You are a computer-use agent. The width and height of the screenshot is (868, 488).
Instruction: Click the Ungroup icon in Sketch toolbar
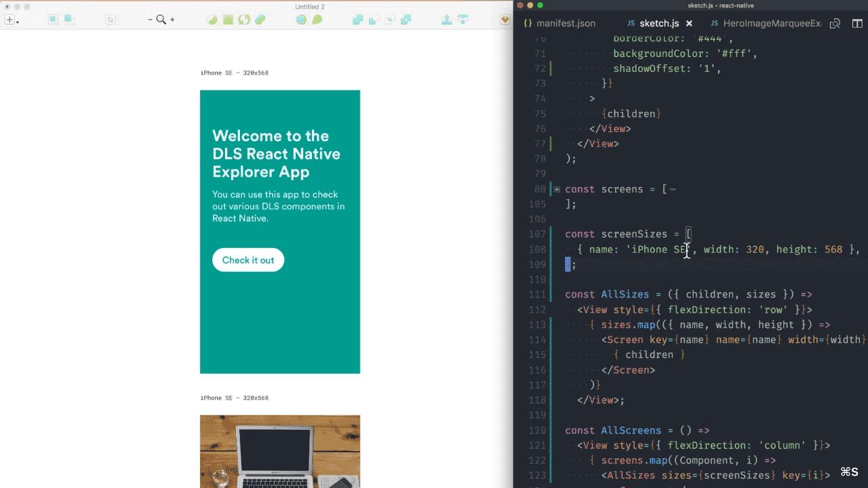(69, 20)
